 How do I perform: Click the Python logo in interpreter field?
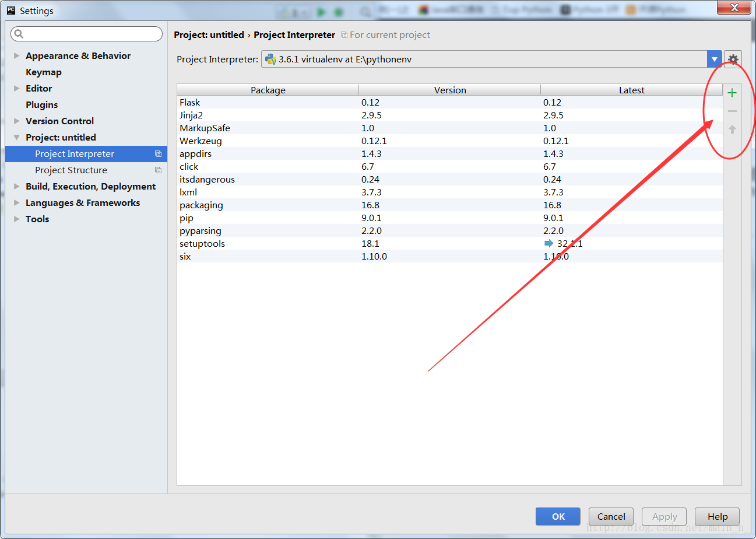pos(270,59)
